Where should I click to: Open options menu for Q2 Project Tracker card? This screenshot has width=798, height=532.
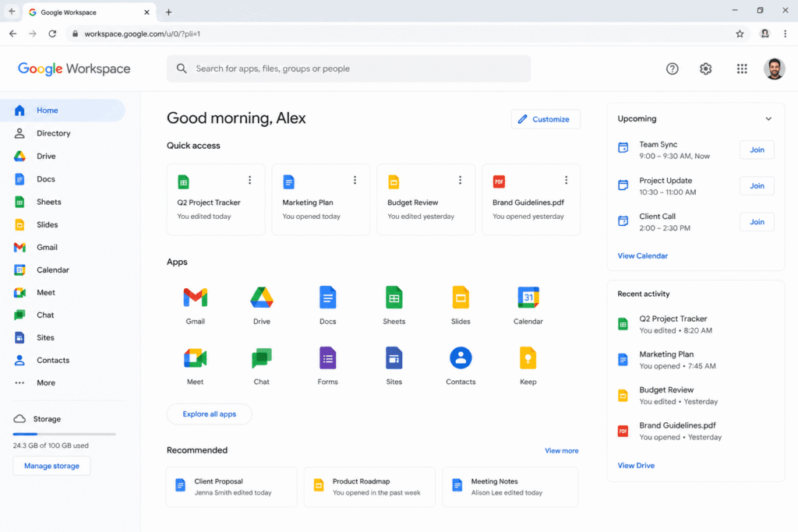coord(249,180)
